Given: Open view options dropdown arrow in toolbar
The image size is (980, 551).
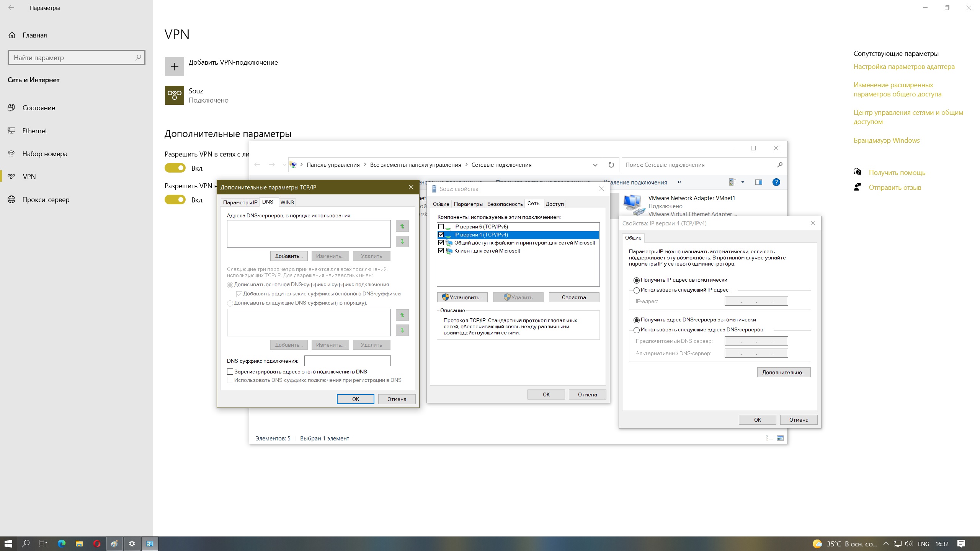Looking at the screenshot, I should [743, 182].
